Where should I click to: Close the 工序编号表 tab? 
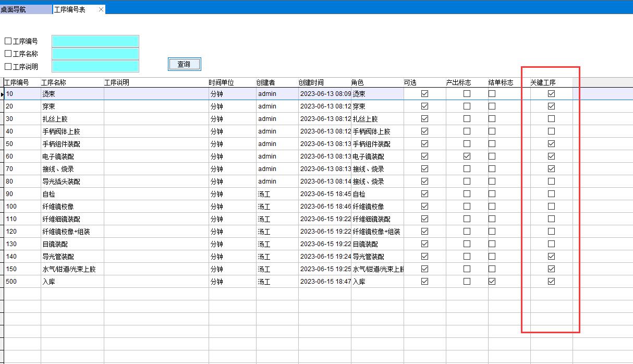point(101,9)
